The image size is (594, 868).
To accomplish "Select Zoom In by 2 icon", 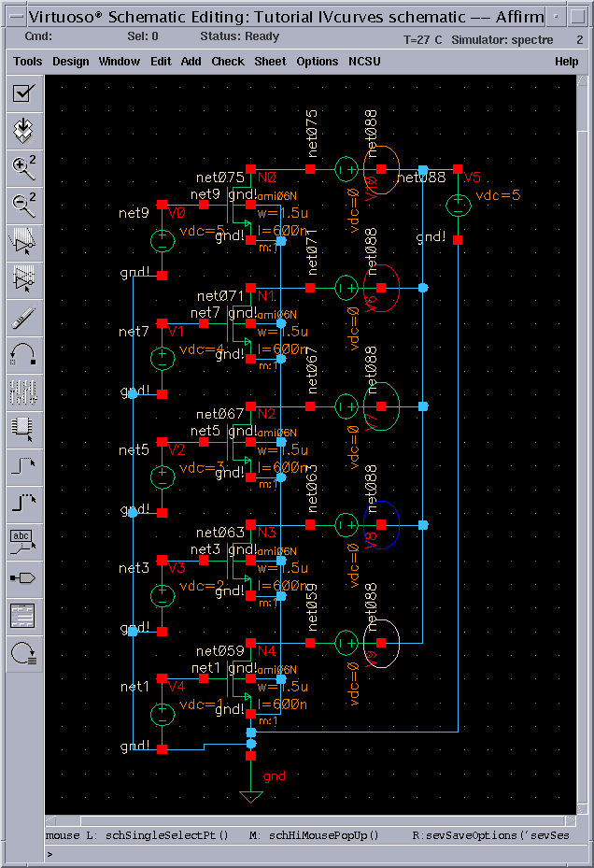I will coord(23,168).
